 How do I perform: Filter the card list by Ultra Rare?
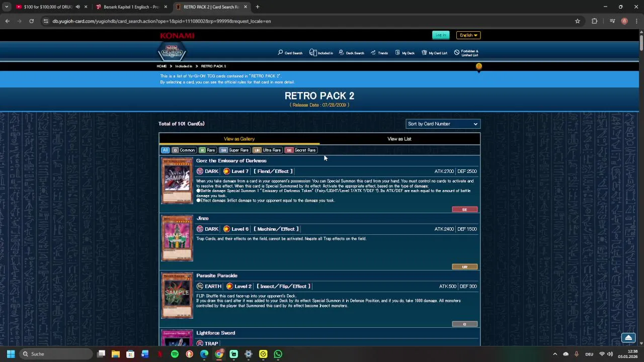point(267,150)
